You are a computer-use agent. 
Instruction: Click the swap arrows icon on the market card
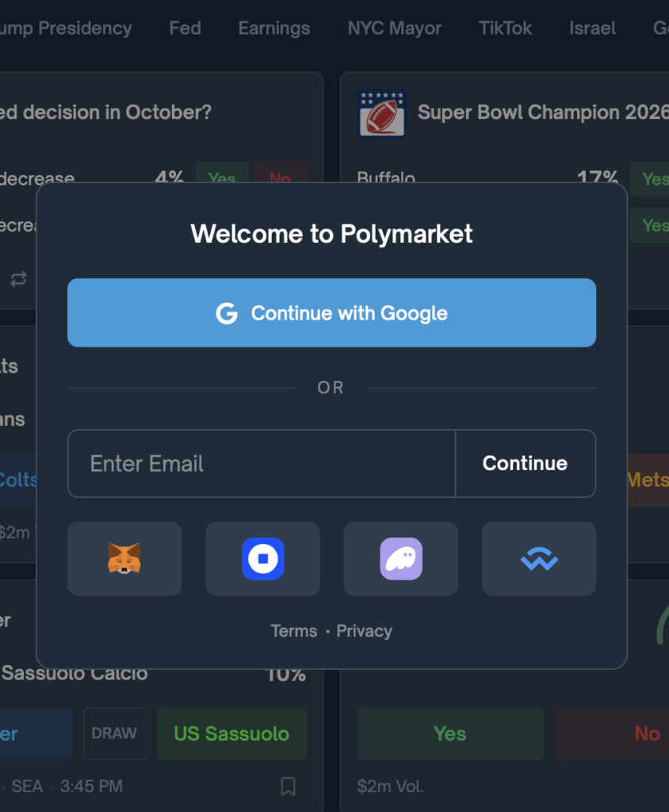click(x=17, y=280)
